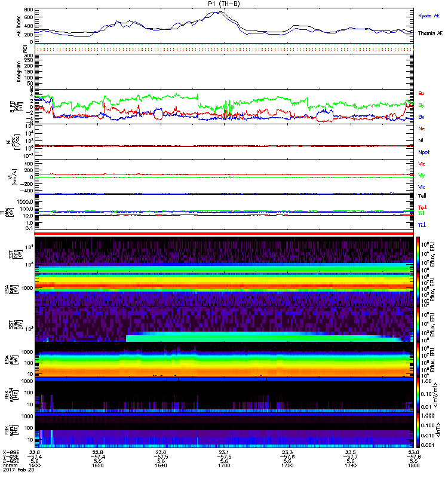
Task: Select the red Te perpendicular legend label
Action: pyautogui.click(x=422, y=207)
